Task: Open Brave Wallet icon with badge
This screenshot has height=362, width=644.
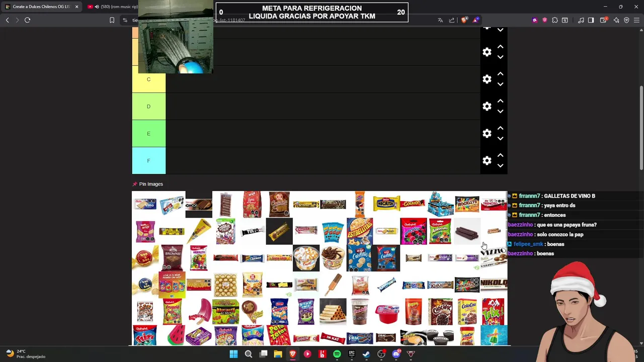Action: 604,20
